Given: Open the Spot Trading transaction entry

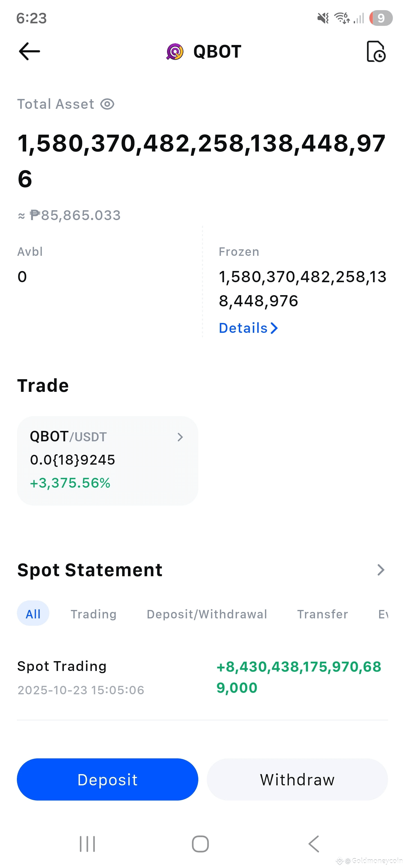Looking at the screenshot, I should click(202, 677).
